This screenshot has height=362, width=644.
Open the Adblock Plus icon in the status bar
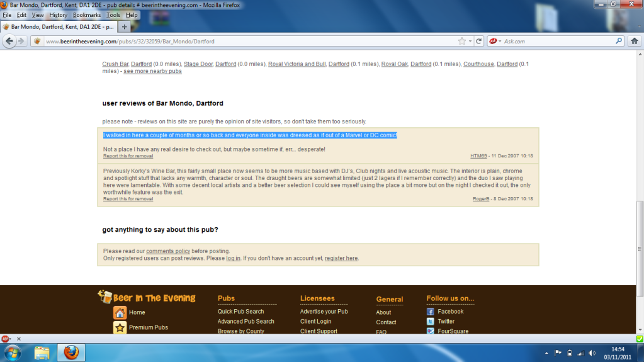tap(5, 338)
